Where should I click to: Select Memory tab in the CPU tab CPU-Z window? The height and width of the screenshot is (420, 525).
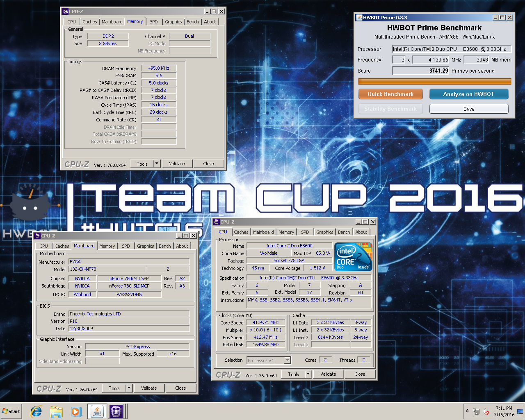click(286, 232)
